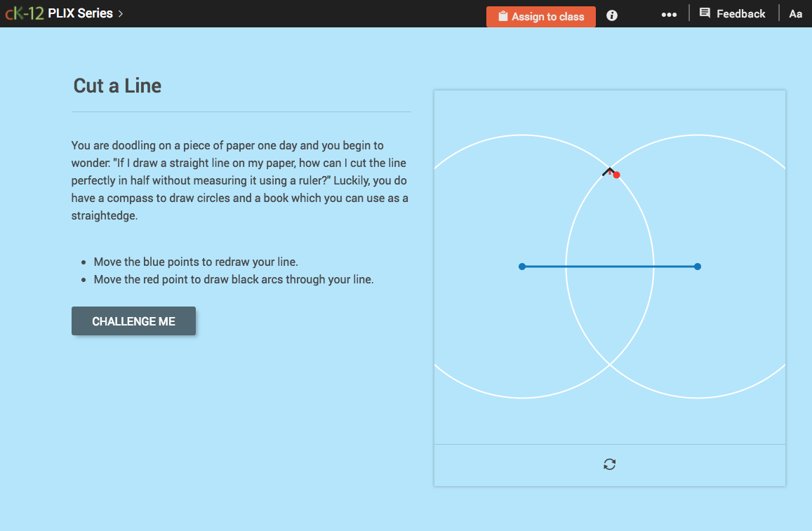Image resolution: width=812 pixels, height=531 pixels.
Task: Expand the chevron next to PLIX Series
Action: [121, 13]
